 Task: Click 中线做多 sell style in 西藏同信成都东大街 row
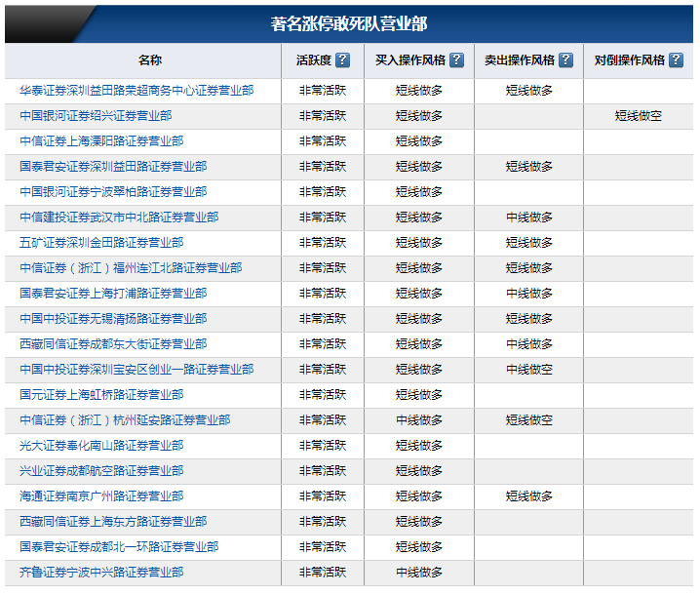click(x=529, y=344)
